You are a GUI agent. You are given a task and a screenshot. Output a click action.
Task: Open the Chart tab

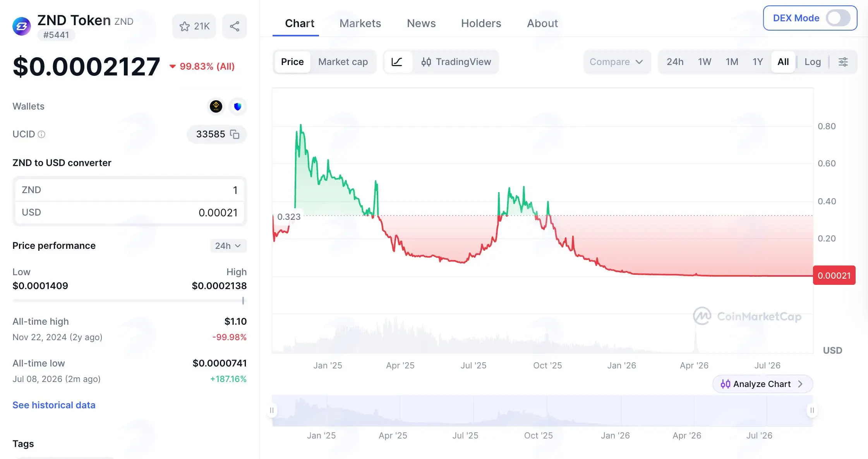299,23
